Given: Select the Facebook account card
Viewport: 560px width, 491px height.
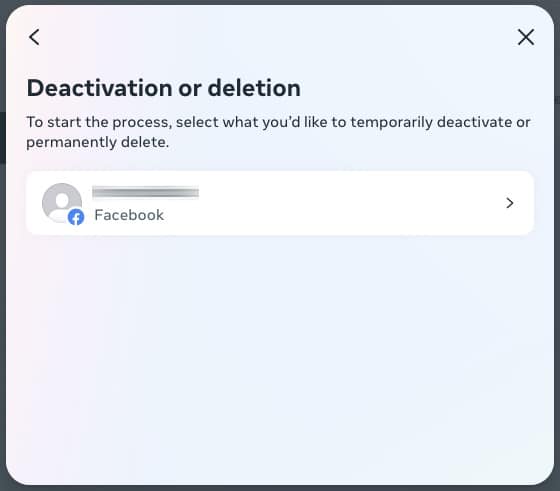Looking at the screenshot, I should 280,203.
